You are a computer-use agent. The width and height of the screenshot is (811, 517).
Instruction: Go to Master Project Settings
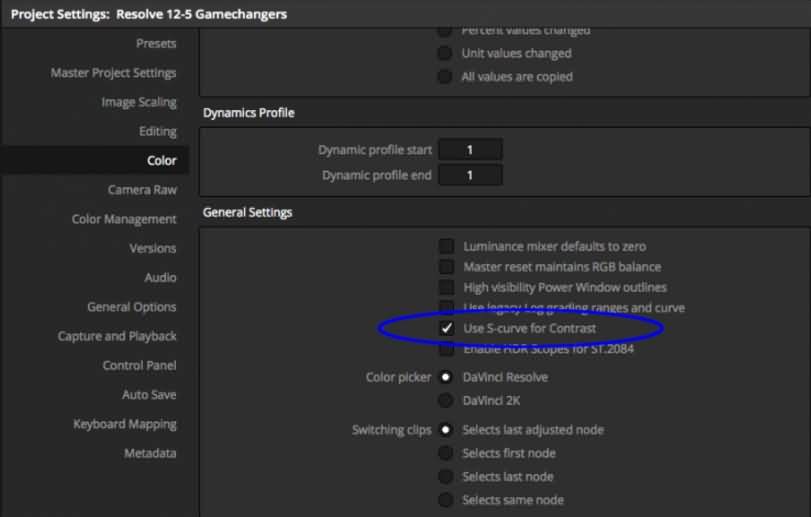click(x=113, y=73)
